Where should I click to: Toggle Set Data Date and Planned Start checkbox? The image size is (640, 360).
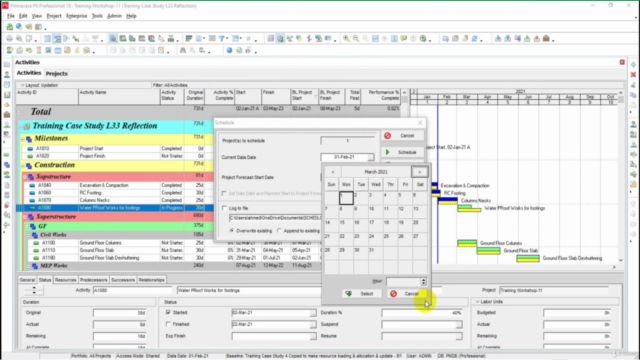click(224, 193)
